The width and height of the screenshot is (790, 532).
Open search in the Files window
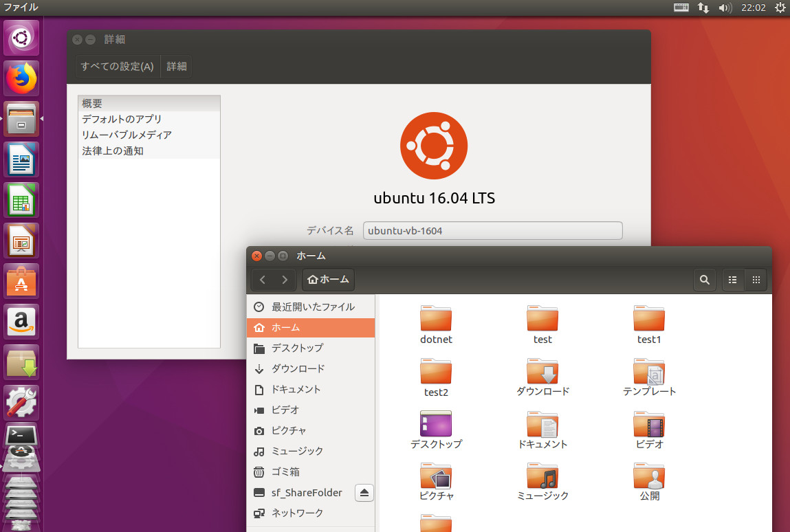[x=705, y=280]
